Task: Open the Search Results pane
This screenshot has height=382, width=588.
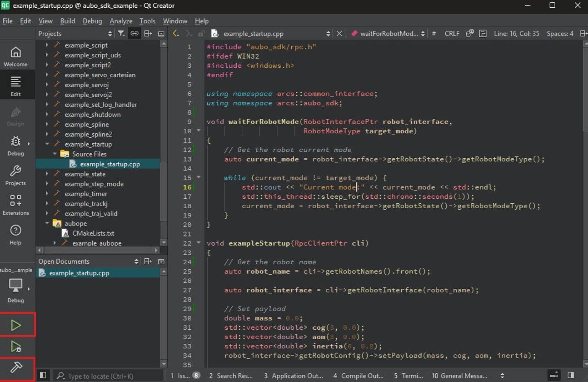Action: tap(230, 376)
